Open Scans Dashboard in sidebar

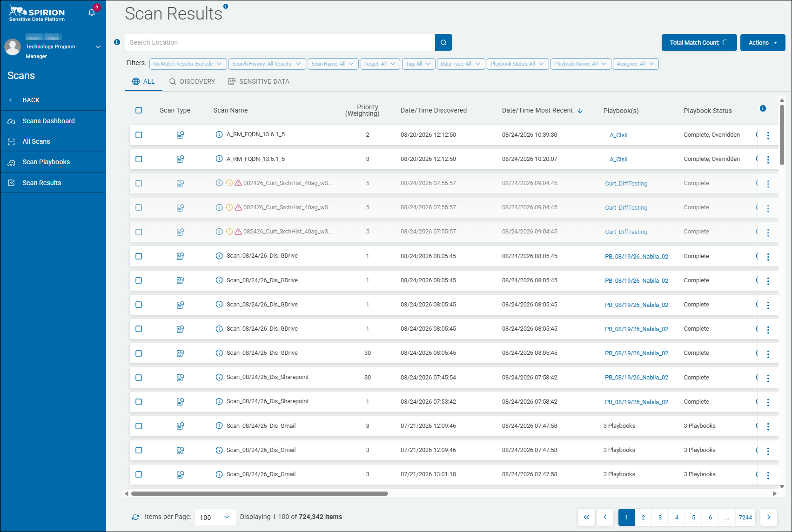click(x=54, y=121)
